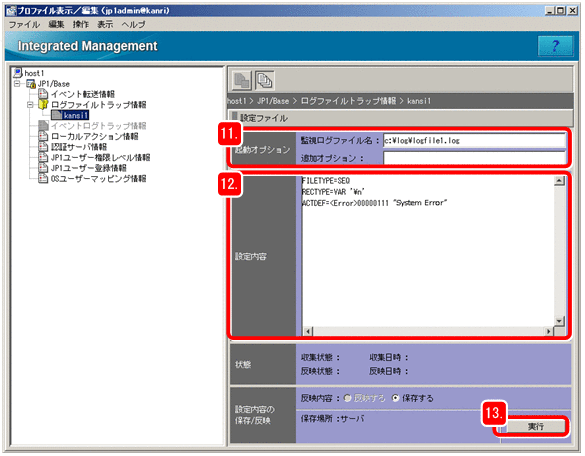Click the 保存場所 :サーバ text

click(332, 419)
